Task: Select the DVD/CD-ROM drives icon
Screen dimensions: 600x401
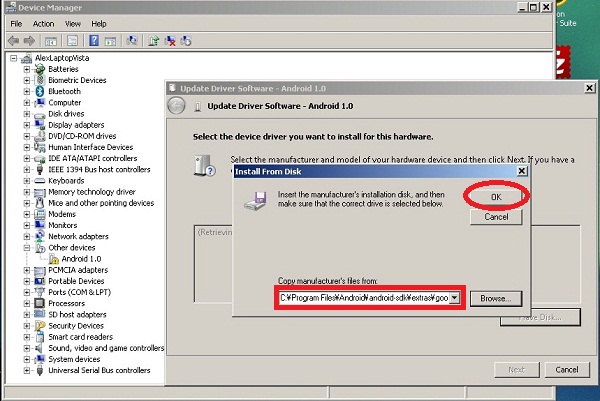Action: pos(40,136)
